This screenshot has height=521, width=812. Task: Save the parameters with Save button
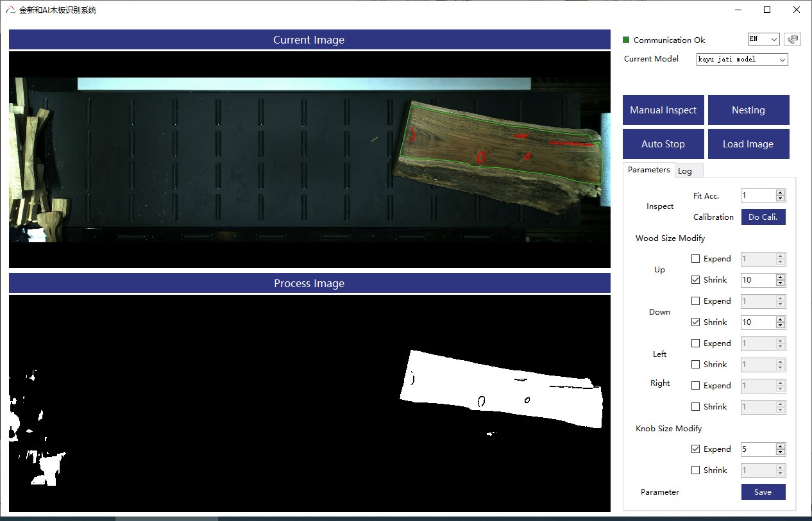[763, 492]
